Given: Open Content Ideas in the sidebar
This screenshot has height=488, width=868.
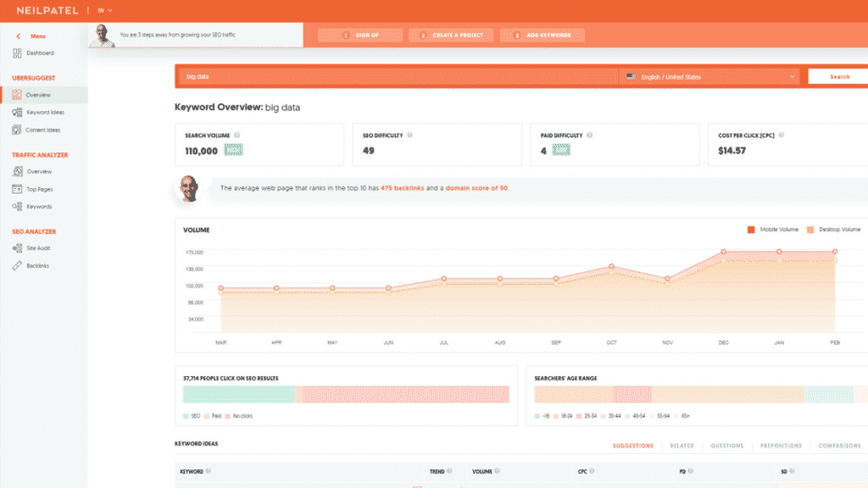Looking at the screenshot, I should coord(42,130).
